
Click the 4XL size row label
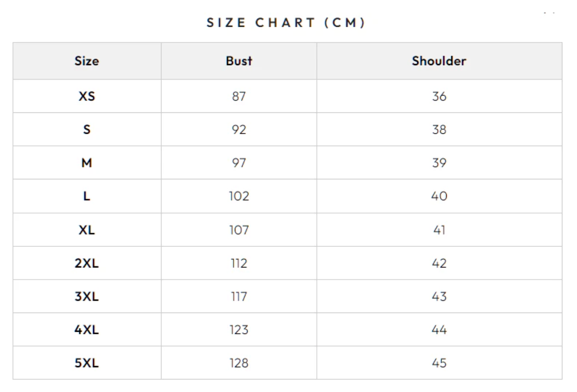coord(87,330)
